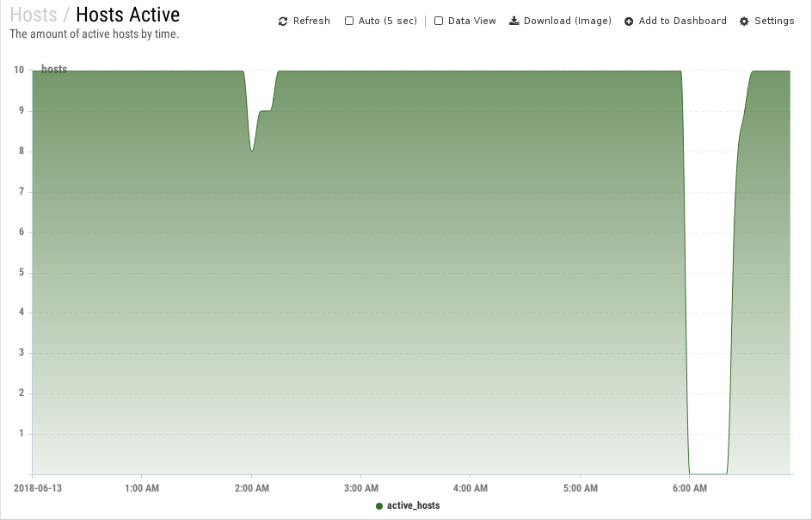The width and height of the screenshot is (812, 520).
Task: Click the Refresh circular arrows icon
Action: pyautogui.click(x=283, y=22)
